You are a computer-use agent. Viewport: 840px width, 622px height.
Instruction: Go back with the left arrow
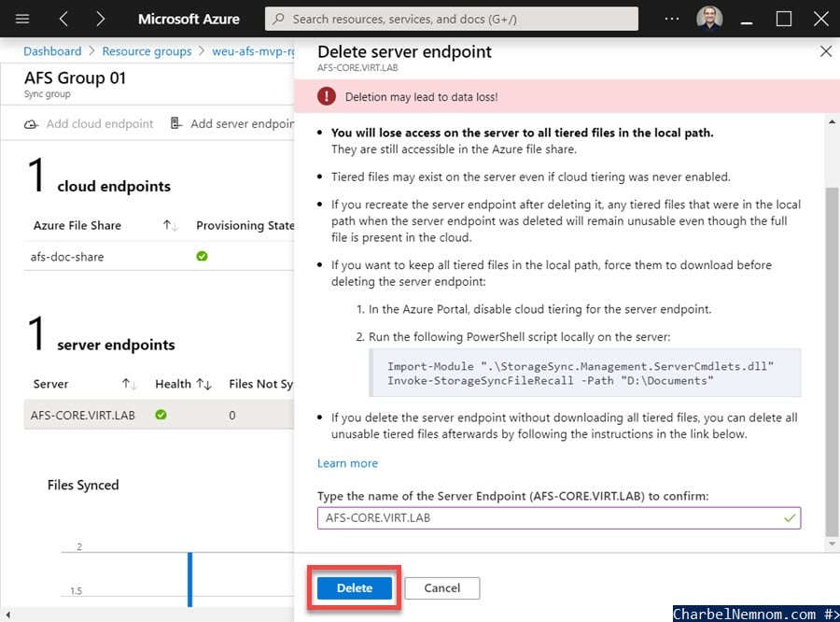pos(63,20)
